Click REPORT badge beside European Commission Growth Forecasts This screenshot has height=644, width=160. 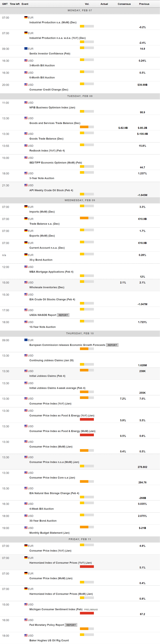coord(112,345)
